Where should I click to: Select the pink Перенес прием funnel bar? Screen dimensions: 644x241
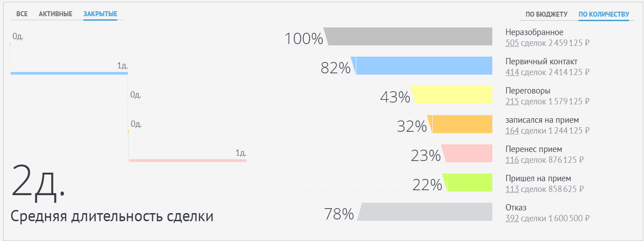[469, 153]
